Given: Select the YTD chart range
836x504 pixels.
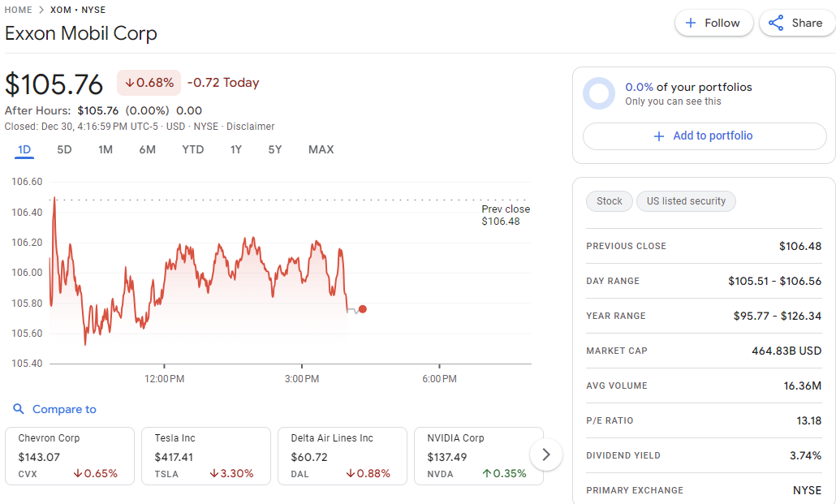Looking at the screenshot, I should 193,150.
